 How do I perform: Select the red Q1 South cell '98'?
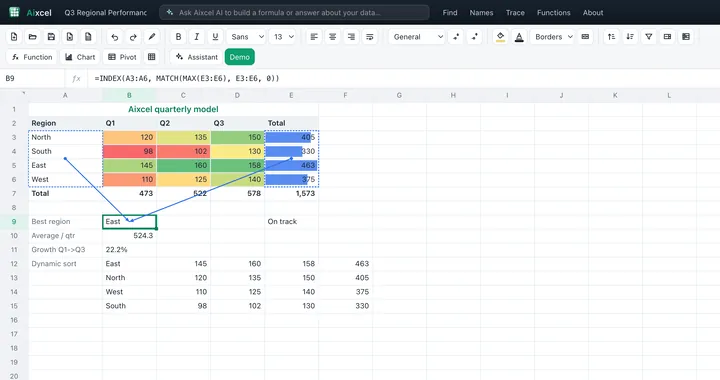[129, 151]
